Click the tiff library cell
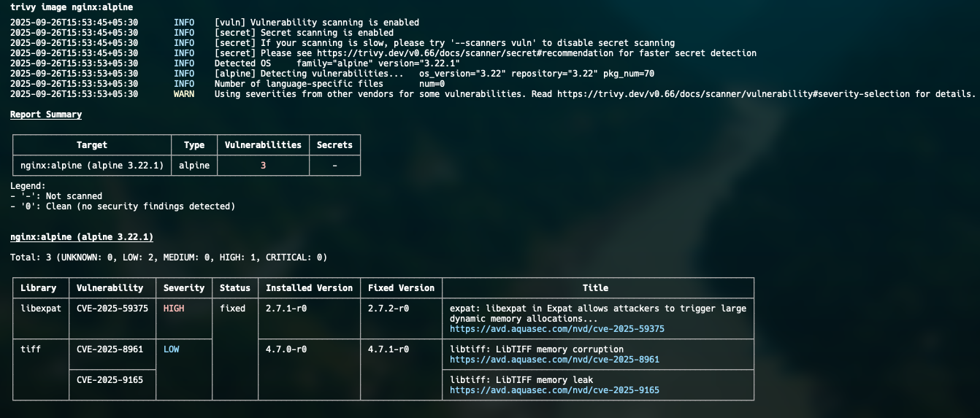 click(31, 349)
